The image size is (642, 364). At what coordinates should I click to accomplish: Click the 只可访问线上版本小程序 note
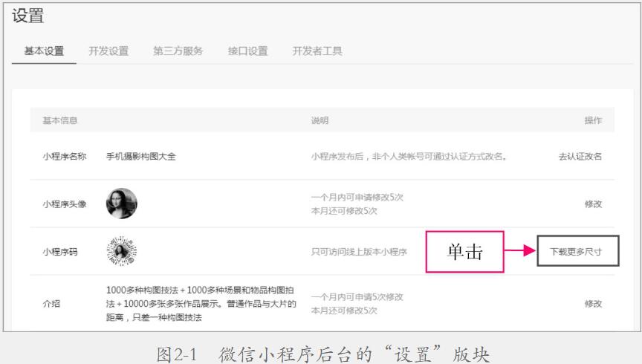click(359, 252)
